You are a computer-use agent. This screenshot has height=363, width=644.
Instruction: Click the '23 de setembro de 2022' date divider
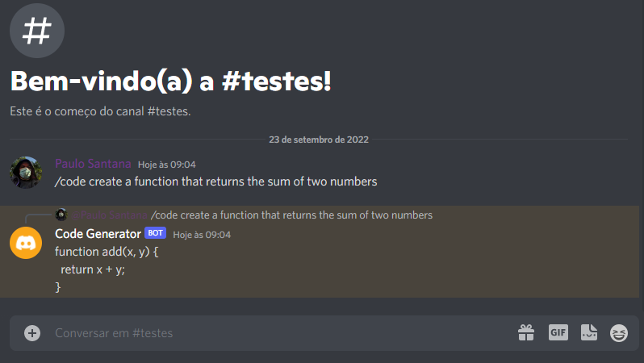[319, 140]
